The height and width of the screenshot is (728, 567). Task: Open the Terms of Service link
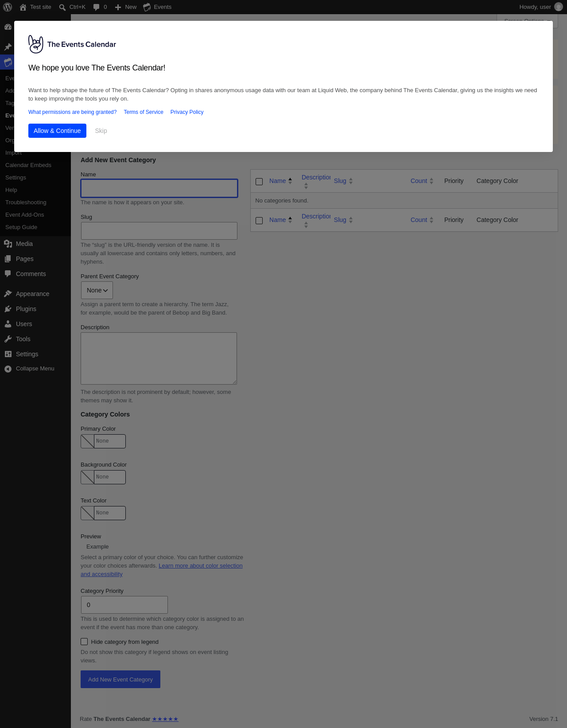(144, 112)
